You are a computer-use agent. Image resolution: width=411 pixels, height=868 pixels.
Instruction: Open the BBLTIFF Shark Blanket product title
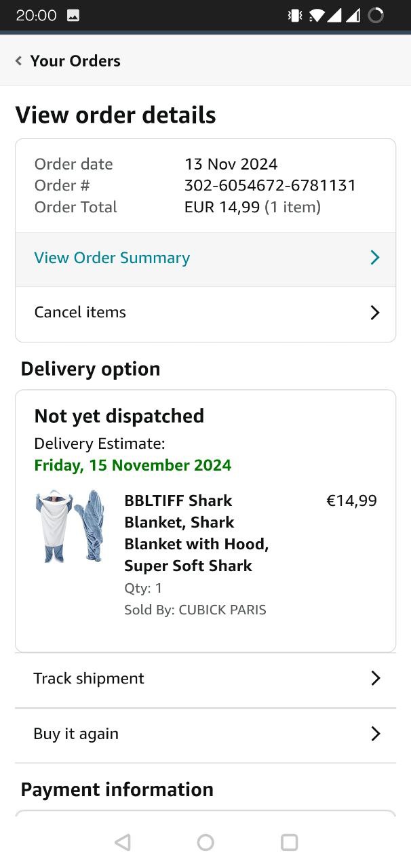tap(197, 533)
